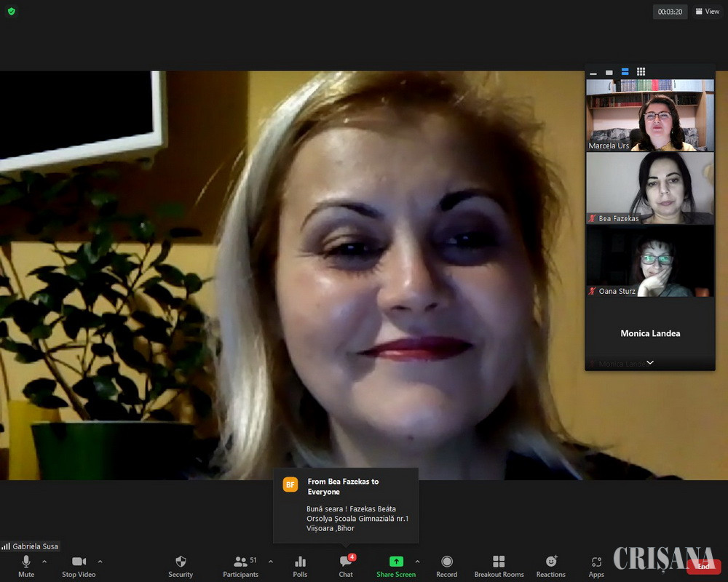The image size is (728, 582).
Task: Expand the caret next to Participants
Action: [x=271, y=562]
